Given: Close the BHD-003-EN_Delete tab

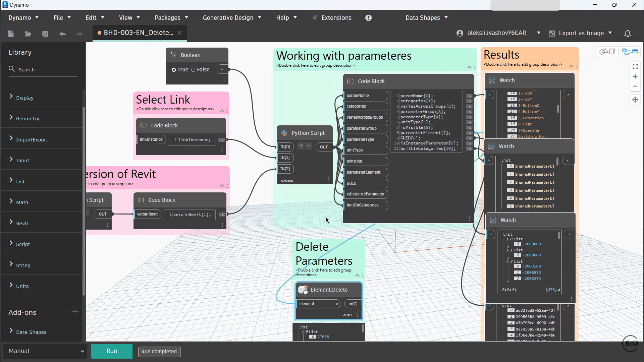Looking at the screenshot, I should (x=179, y=33).
